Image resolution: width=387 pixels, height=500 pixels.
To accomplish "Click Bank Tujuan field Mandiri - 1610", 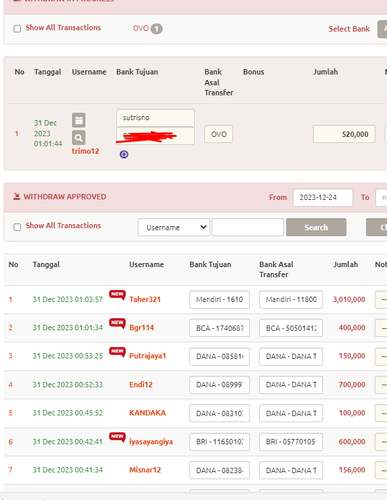I will tap(219, 299).
